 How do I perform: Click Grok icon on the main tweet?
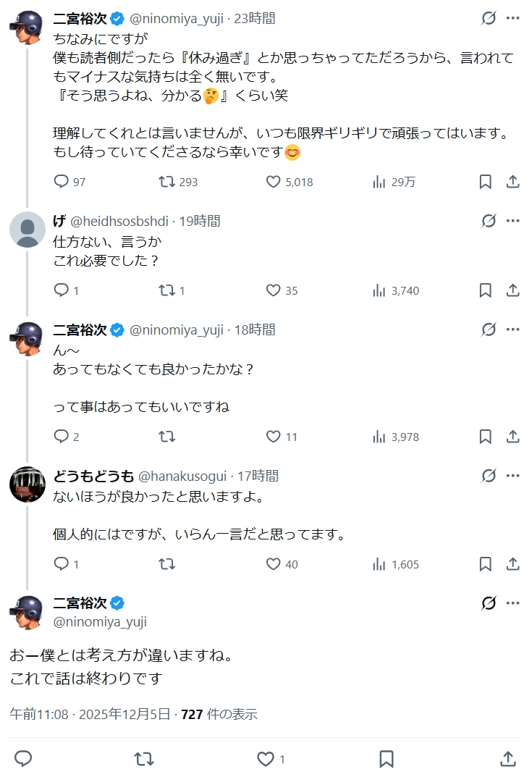click(489, 603)
